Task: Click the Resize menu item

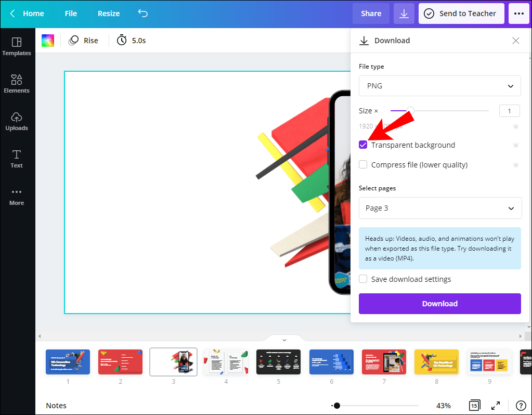Action: point(108,13)
